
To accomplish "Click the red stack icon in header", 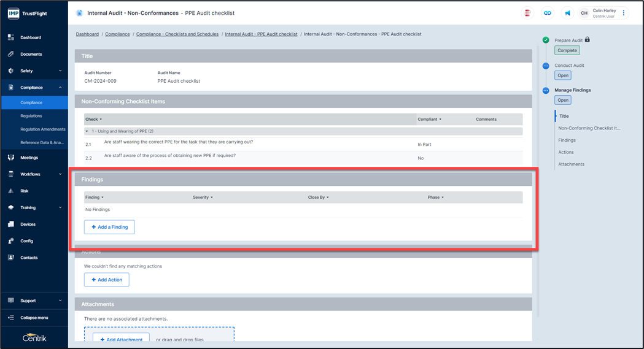I will 527,13.
